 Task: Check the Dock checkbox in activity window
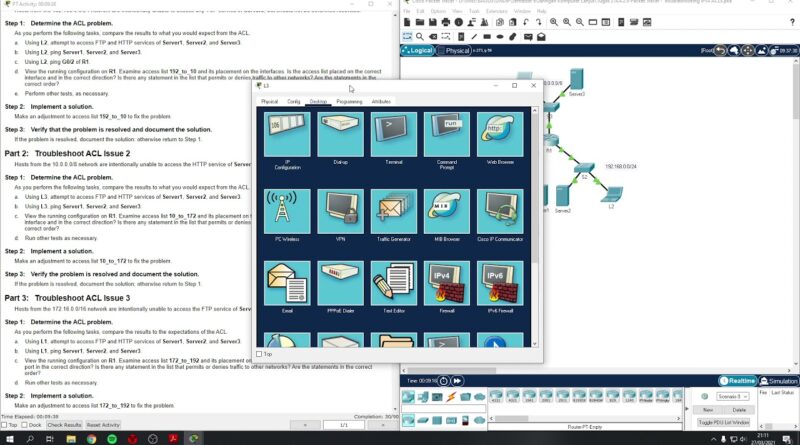[x=24, y=425]
